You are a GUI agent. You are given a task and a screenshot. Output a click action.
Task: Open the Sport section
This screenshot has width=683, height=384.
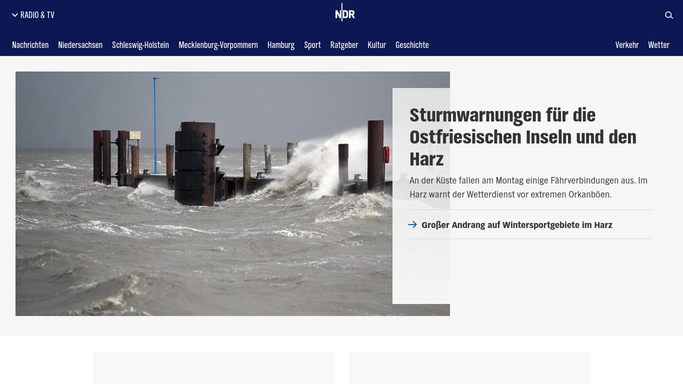312,45
